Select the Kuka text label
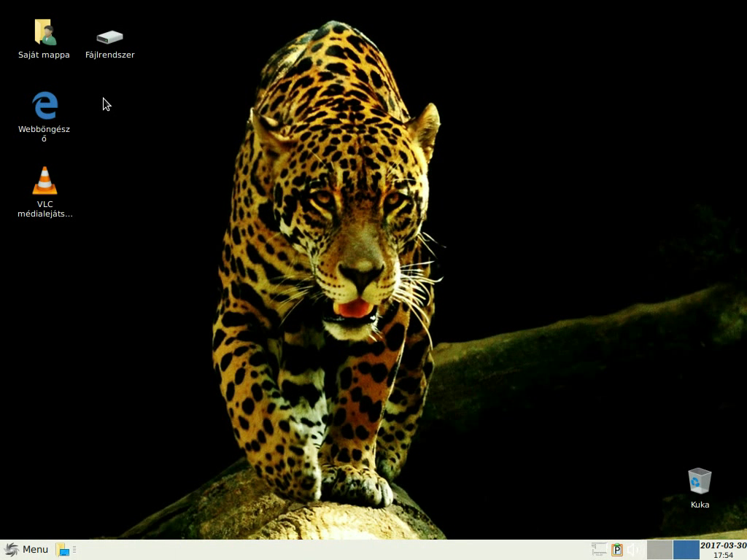The width and height of the screenshot is (747, 560). click(x=699, y=505)
